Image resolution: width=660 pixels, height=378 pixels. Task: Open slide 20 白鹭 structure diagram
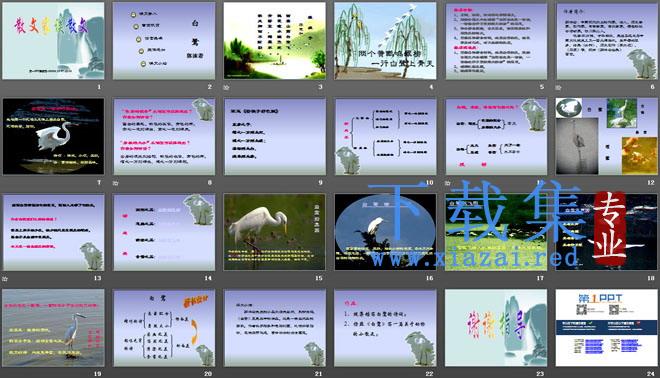[x=164, y=327]
